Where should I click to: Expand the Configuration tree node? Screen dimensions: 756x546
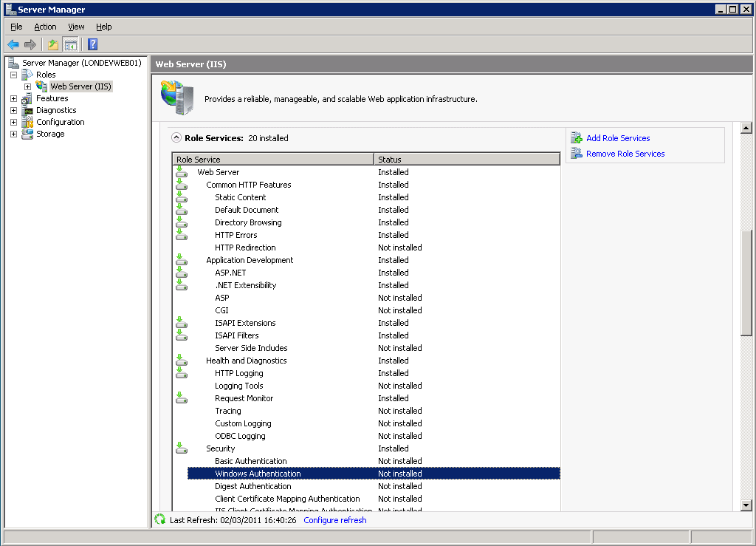pyautogui.click(x=13, y=122)
